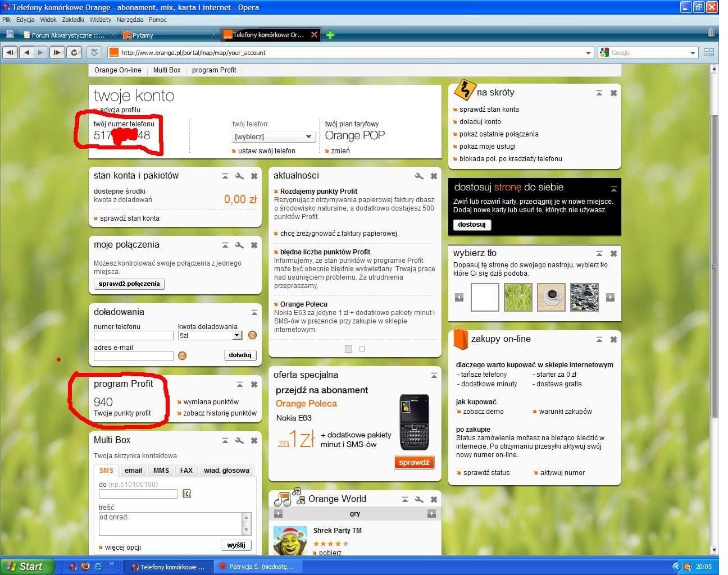728x575 pixels.
Task: Collapse the moje połączenia panel
Action: (225, 245)
